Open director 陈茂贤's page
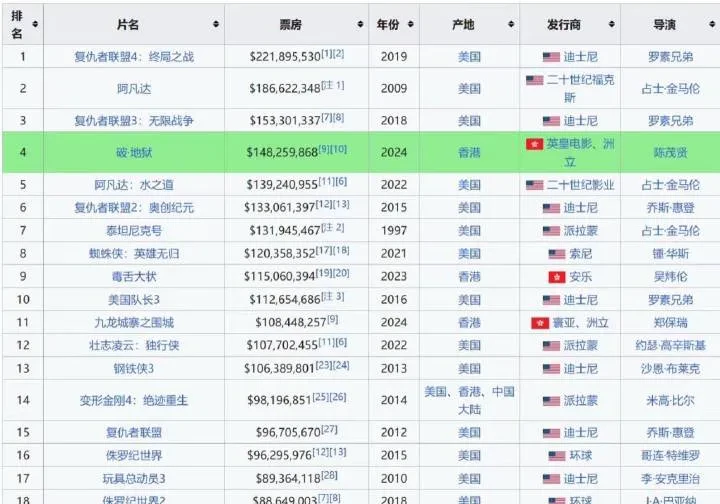 669,153
